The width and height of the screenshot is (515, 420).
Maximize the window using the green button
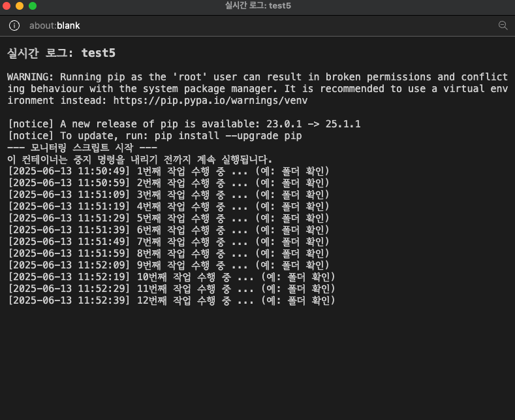coord(33,6)
